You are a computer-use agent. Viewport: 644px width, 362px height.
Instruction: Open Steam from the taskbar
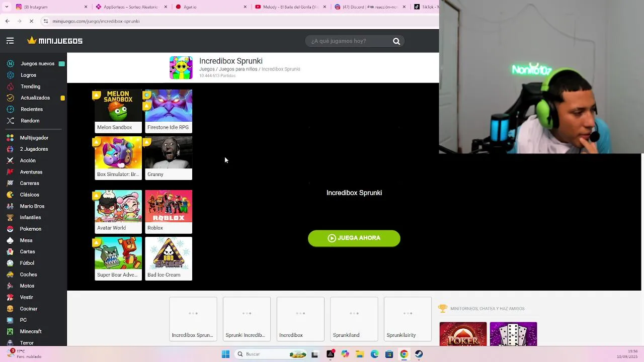[419, 354]
